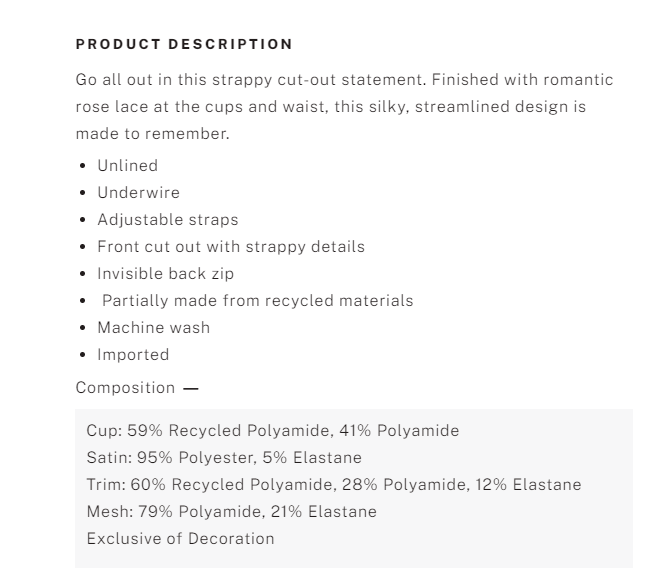Image resolution: width=648 pixels, height=568 pixels.
Task: Click the description paragraph's first line
Action: (x=344, y=80)
